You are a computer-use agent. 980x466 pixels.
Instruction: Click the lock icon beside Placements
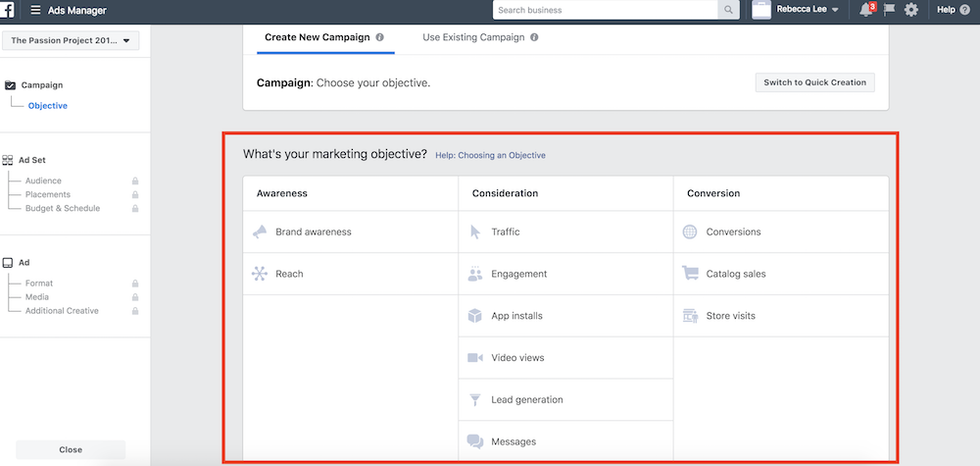coord(135,194)
